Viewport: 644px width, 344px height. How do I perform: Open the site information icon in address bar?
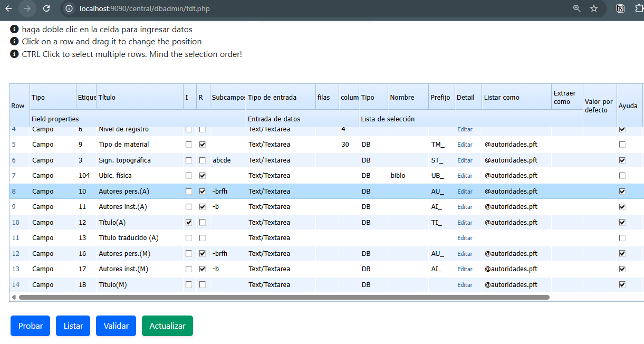click(x=69, y=8)
